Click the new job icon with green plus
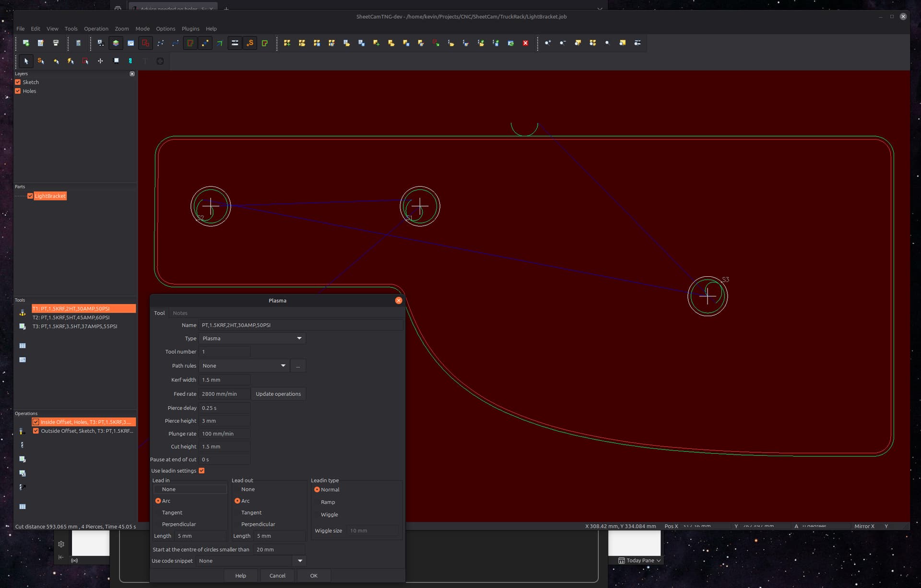This screenshot has width=921, height=588. (x=26, y=43)
